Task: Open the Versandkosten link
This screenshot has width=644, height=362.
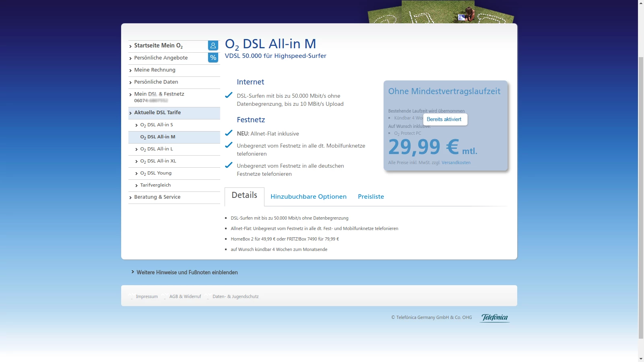Action: (456, 163)
